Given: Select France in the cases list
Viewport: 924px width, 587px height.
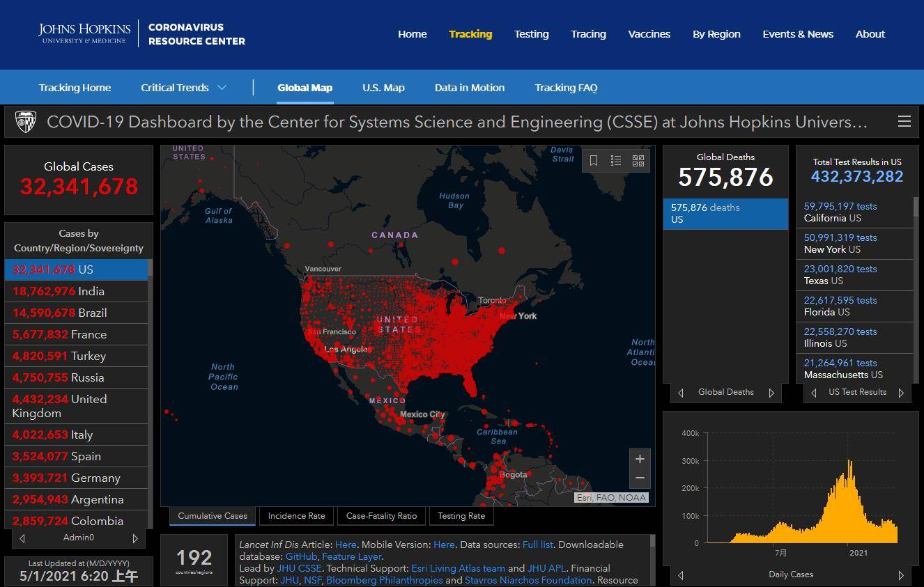Looking at the screenshot, I should click(76, 334).
